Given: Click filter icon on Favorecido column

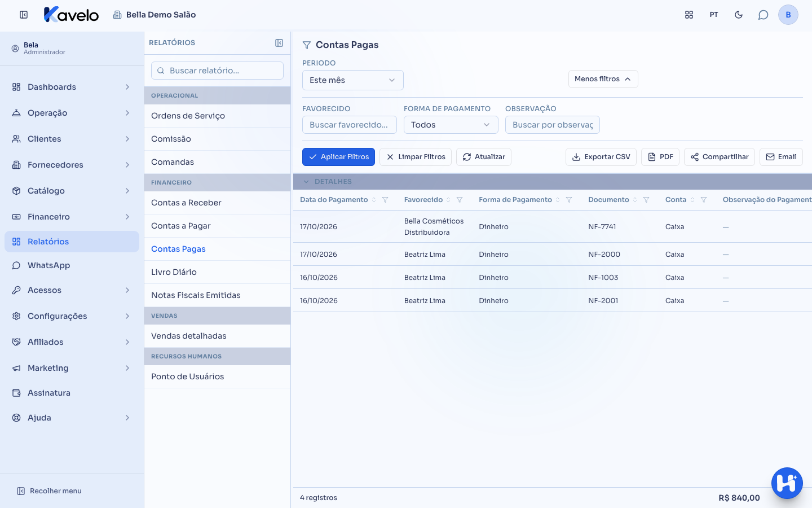Looking at the screenshot, I should pyautogui.click(x=460, y=200).
